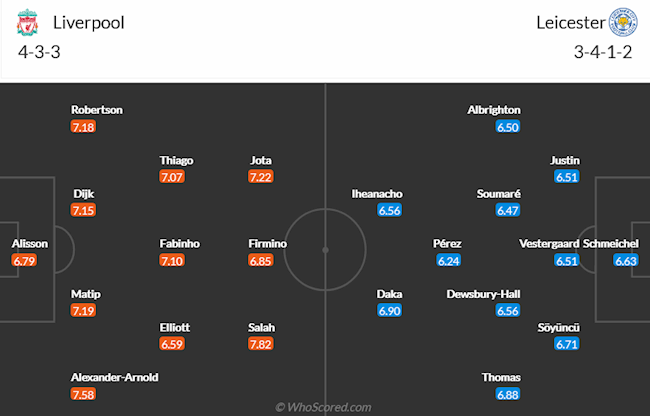Click the Vestergaard player name
This screenshot has height=417, width=650.
(548, 244)
